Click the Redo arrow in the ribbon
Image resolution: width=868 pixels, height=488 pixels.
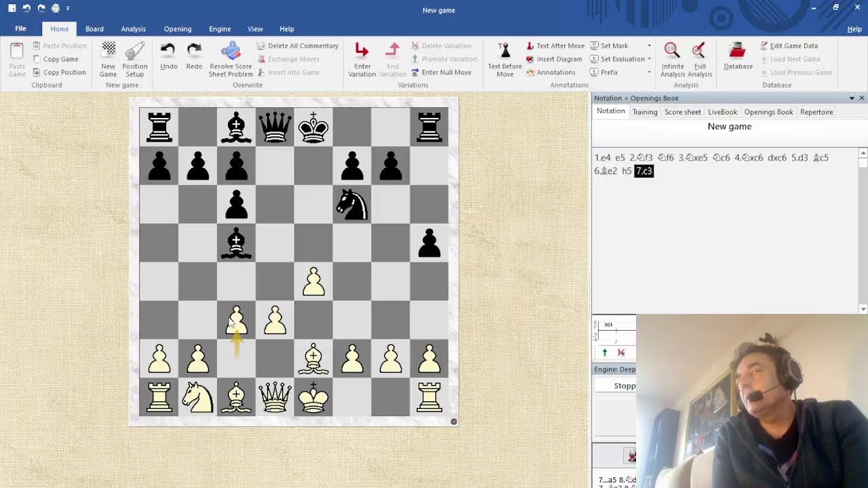[x=194, y=56]
